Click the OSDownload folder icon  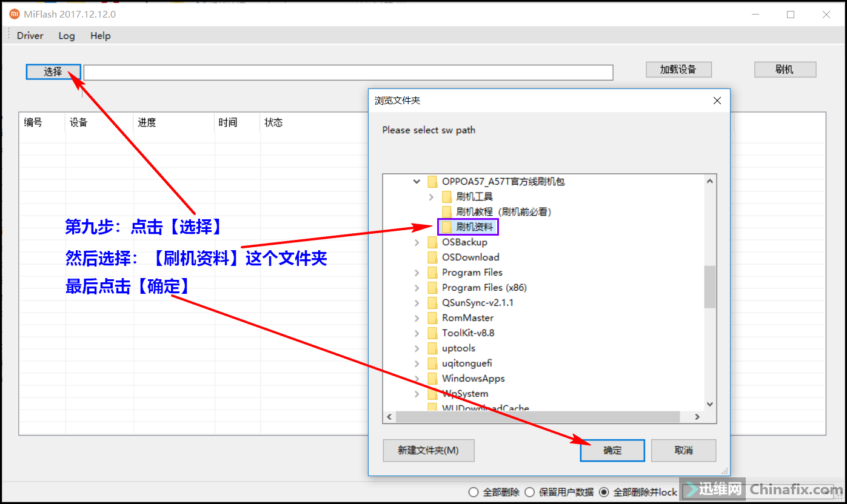[x=432, y=257]
